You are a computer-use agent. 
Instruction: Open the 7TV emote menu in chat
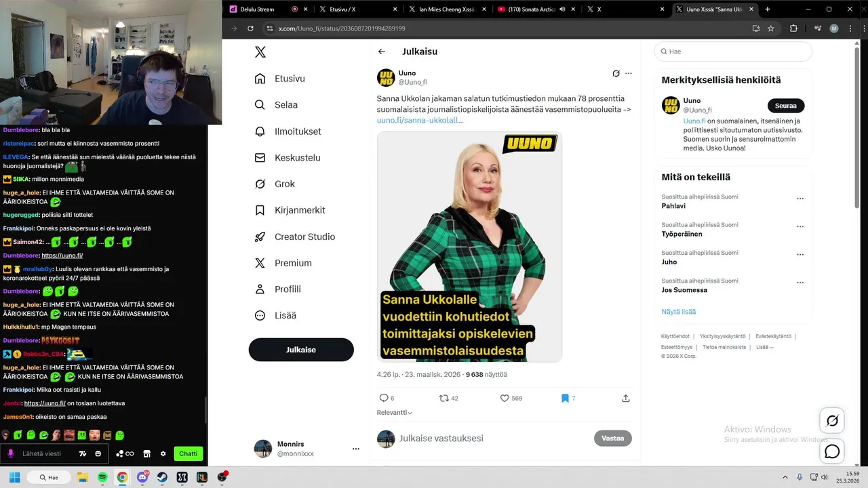pyautogui.click(x=83, y=453)
